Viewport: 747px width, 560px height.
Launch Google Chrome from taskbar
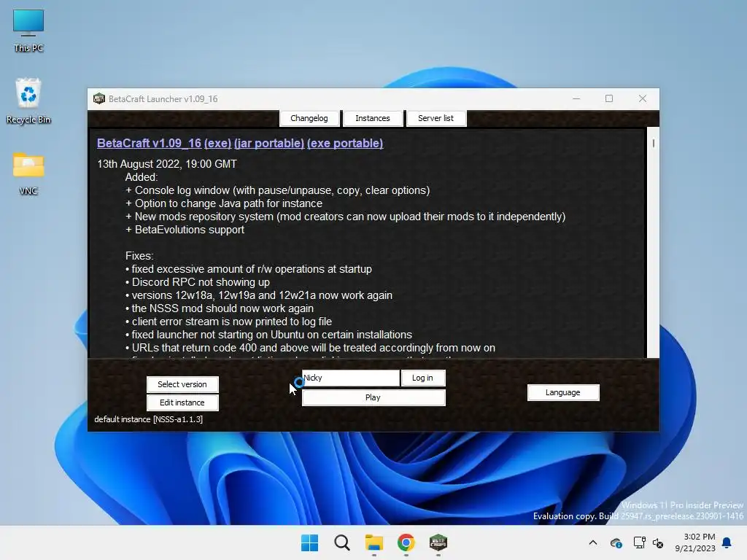click(x=406, y=542)
